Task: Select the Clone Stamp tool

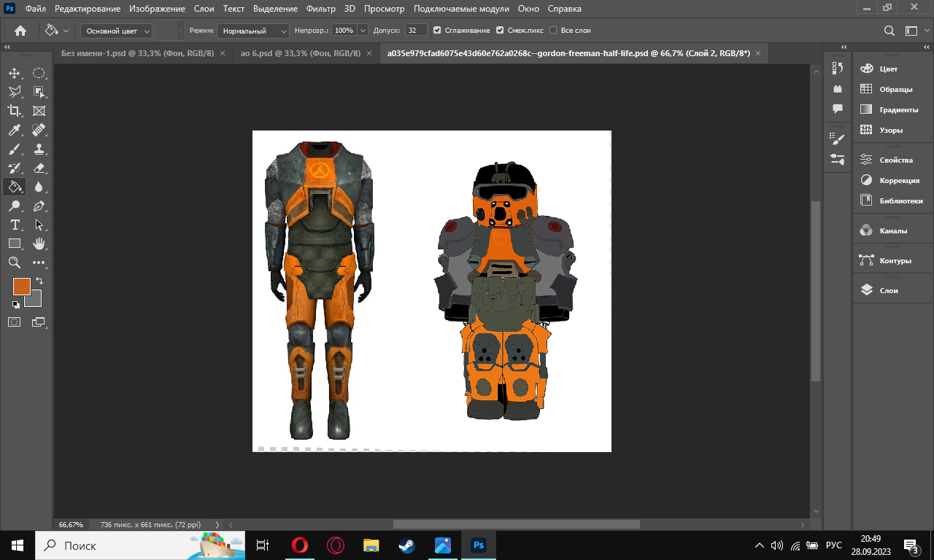Action: (x=39, y=149)
